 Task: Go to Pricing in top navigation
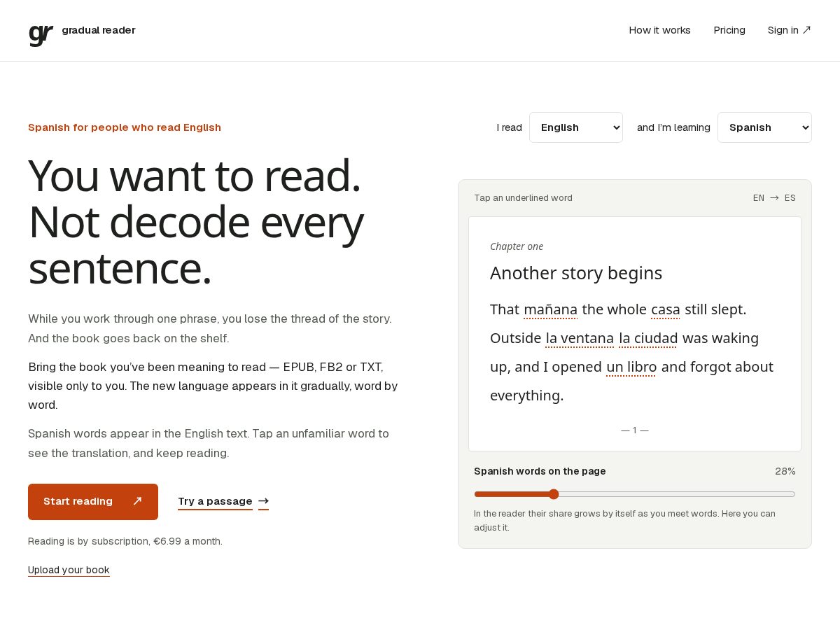(729, 30)
